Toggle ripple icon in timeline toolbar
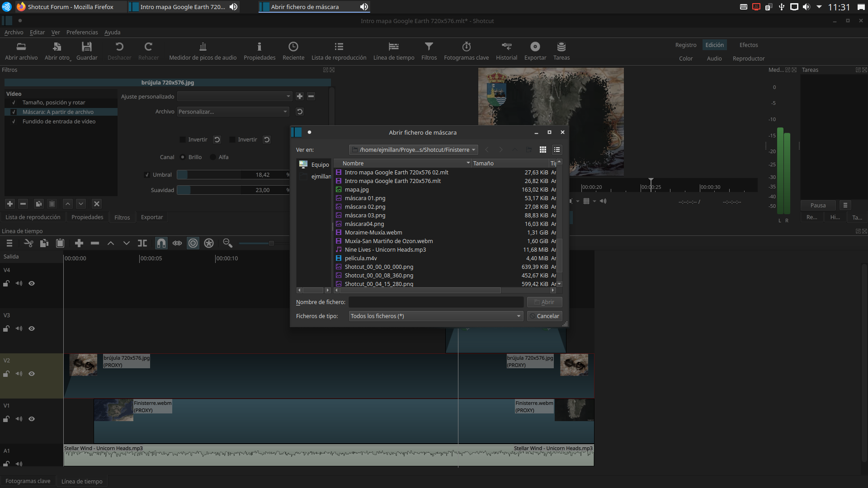This screenshot has width=868, height=488. [193, 243]
